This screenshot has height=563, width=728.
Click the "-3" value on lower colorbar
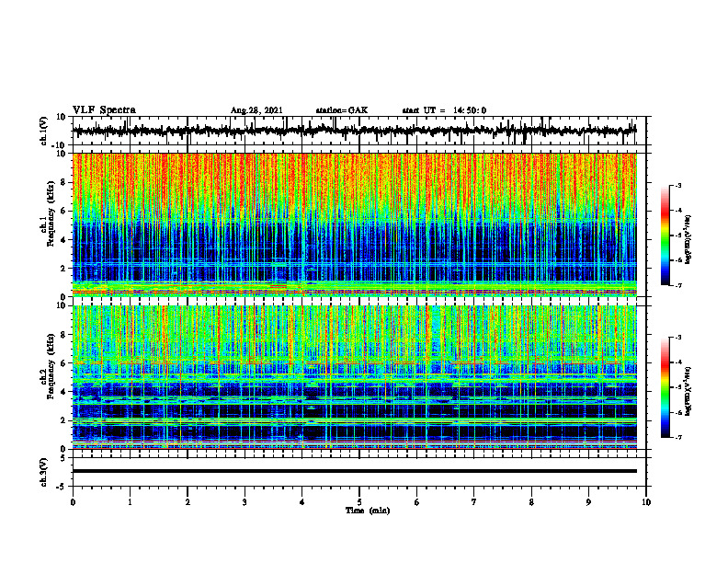point(677,338)
